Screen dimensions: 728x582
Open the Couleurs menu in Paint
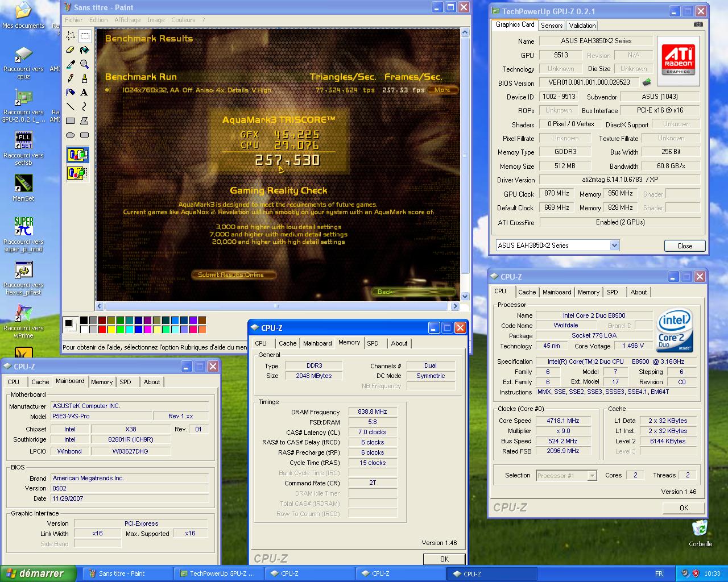click(x=183, y=20)
